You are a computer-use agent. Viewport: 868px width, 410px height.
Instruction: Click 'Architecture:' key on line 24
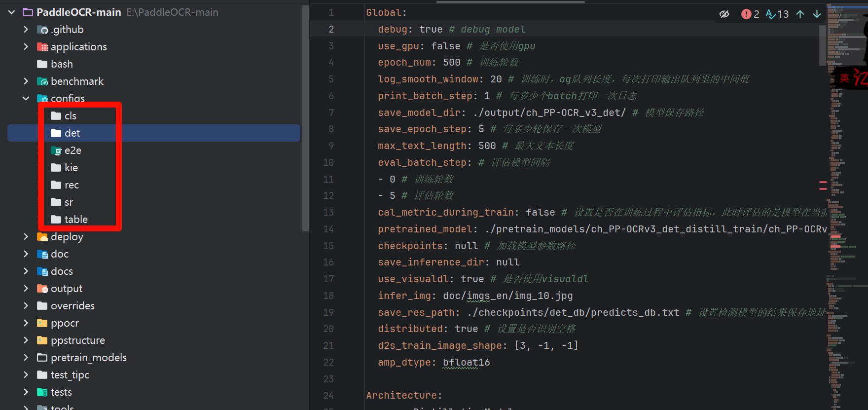pyautogui.click(x=404, y=395)
